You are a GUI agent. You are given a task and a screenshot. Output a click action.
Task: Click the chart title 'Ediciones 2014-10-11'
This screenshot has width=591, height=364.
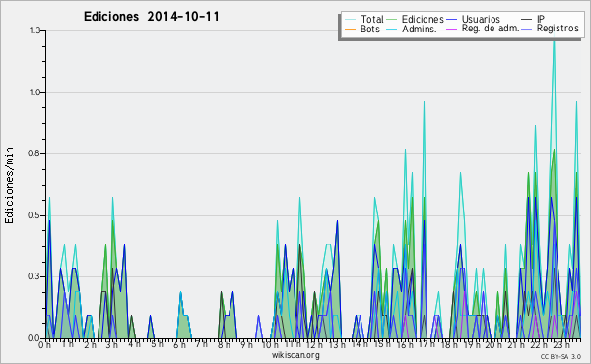tap(151, 17)
